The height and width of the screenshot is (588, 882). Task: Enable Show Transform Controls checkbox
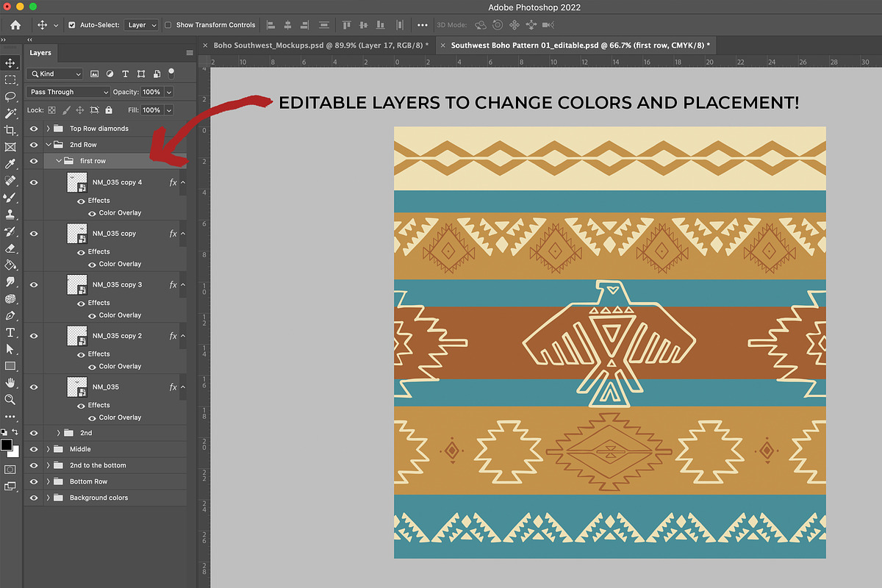pyautogui.click(x=168, y=25)
